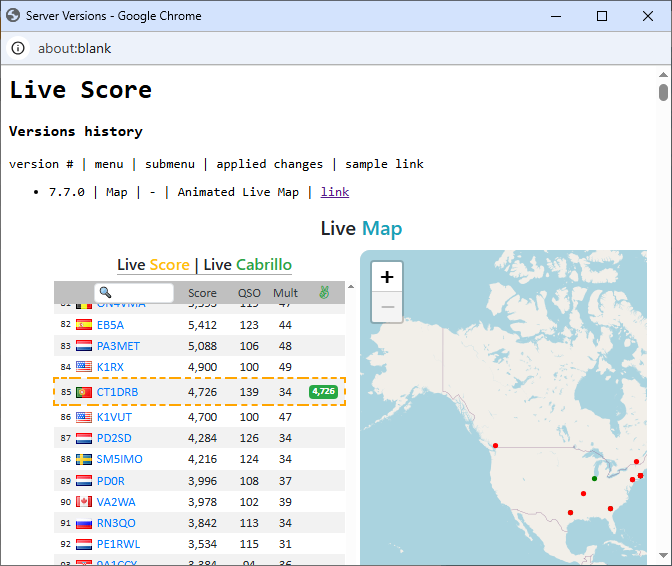The width and height of the screenshot is (672, 566).
Task: Click the Canada flag next to VA2WA
Action: (84, 502)
